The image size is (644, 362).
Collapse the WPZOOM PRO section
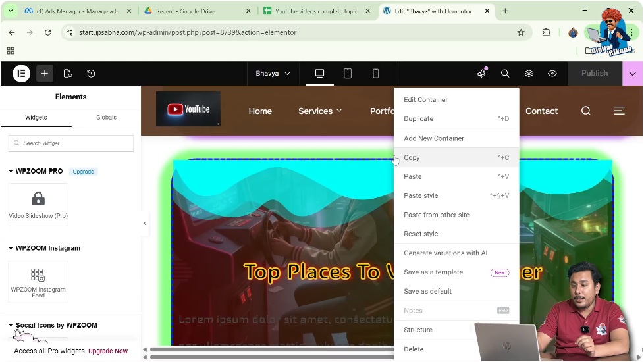point(36,171)
